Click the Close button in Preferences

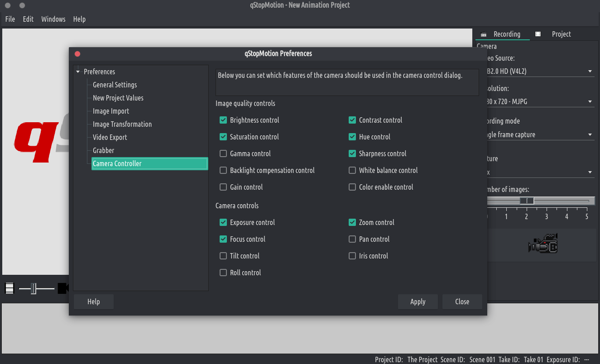(462, 302)
